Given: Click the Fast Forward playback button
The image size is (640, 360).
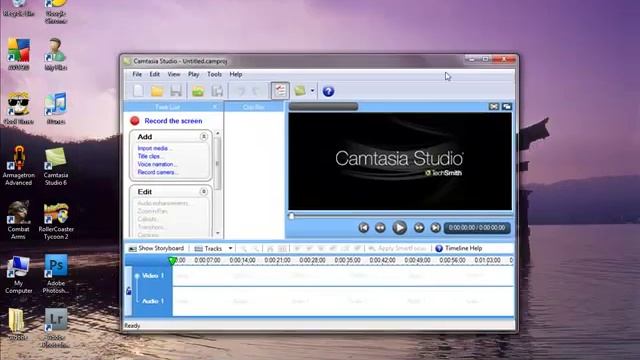Looking at the screenshot, I should point(419,228).
